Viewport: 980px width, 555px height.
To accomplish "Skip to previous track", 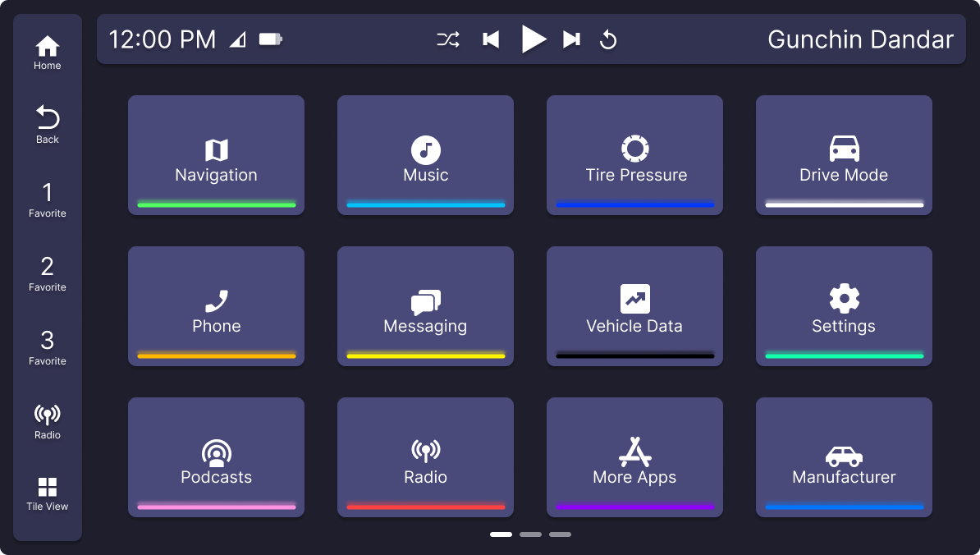I will point(492,39).
